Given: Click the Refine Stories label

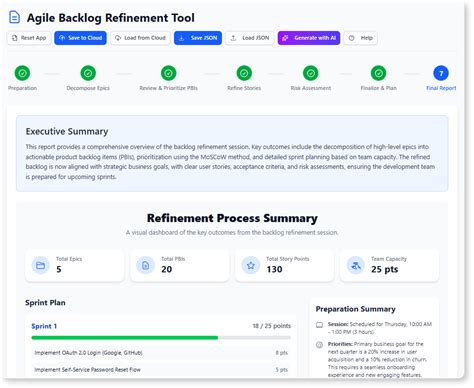Looking at the screenshot, I should click(244, 88).
